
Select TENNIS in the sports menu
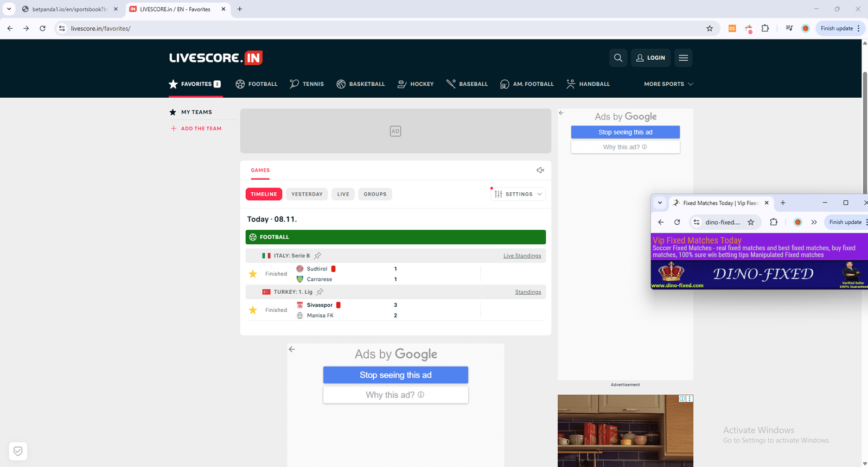pos(307,84)
